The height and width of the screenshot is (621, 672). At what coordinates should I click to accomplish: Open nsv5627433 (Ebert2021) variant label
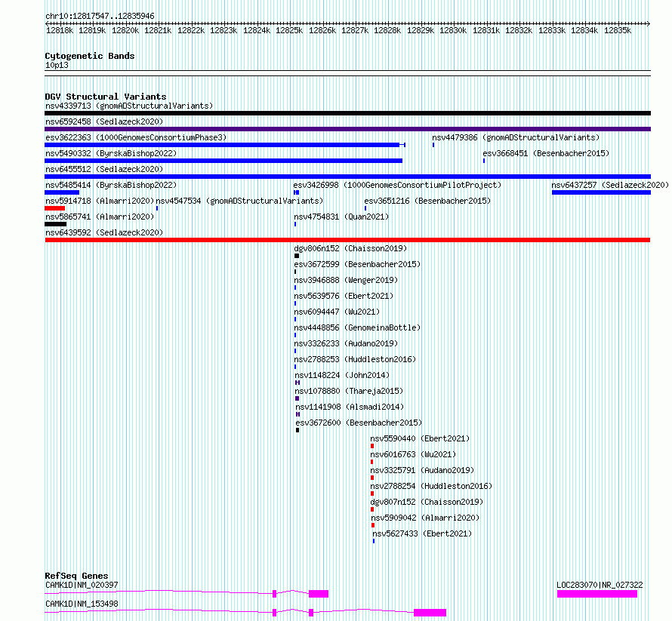[422, 533]
